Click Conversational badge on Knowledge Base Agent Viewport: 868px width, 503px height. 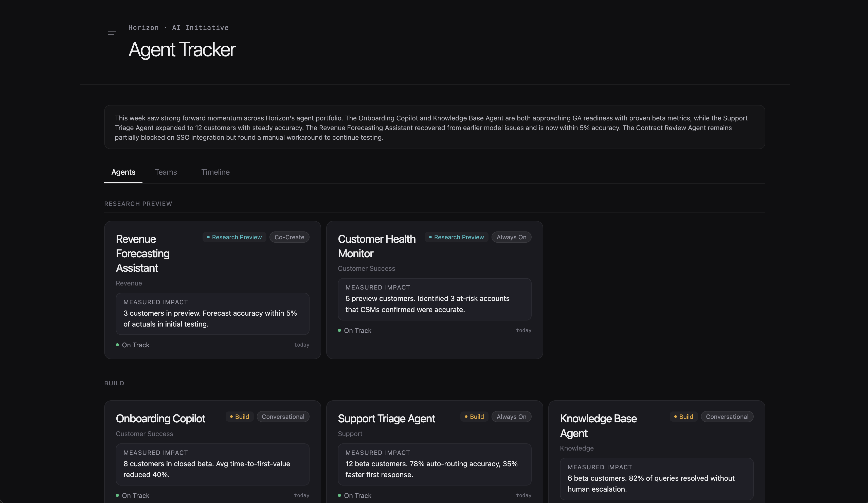tap(727, 417)
